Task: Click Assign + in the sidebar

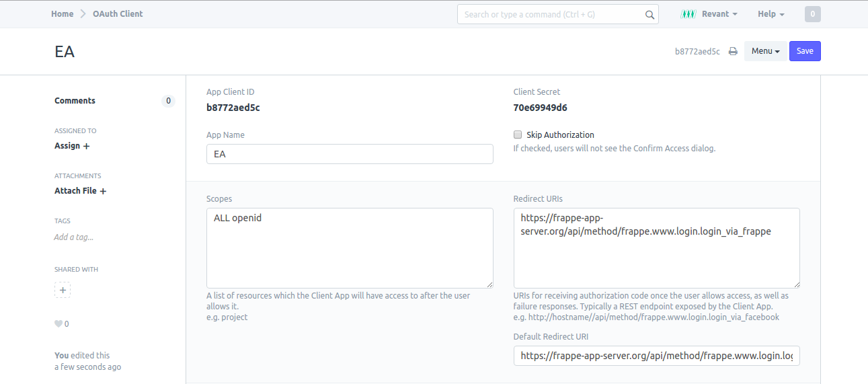Action: [72, 146]
